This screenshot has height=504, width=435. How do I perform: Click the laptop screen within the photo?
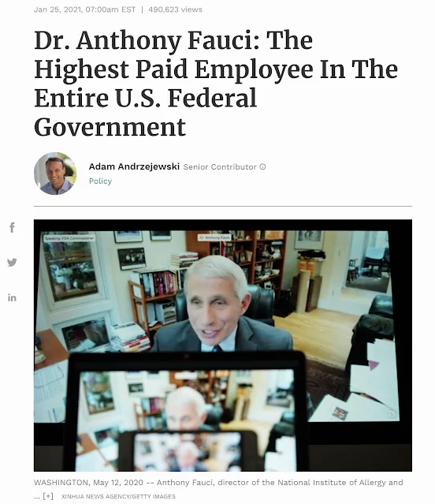tap(186, 409)
